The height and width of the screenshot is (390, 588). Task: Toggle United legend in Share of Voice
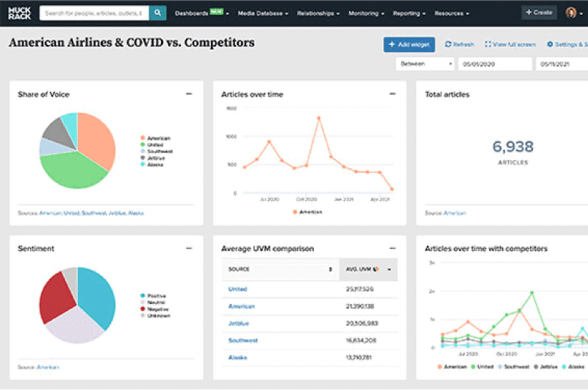[x=152, y=144]
